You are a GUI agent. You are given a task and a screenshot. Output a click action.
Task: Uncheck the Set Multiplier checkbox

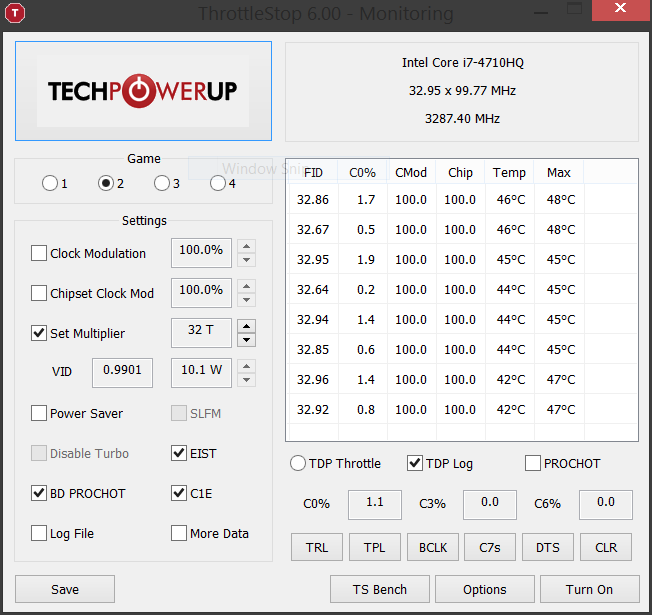[x=39, y=333]
